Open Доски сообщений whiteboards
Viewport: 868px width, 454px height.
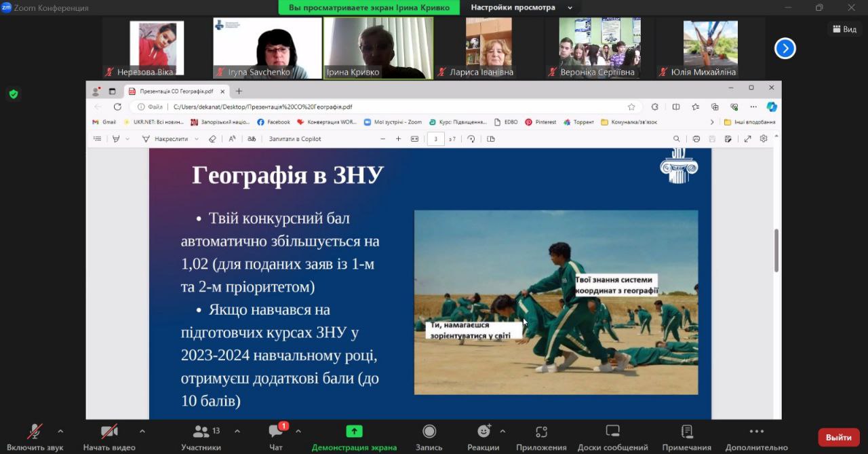point(612,432)
